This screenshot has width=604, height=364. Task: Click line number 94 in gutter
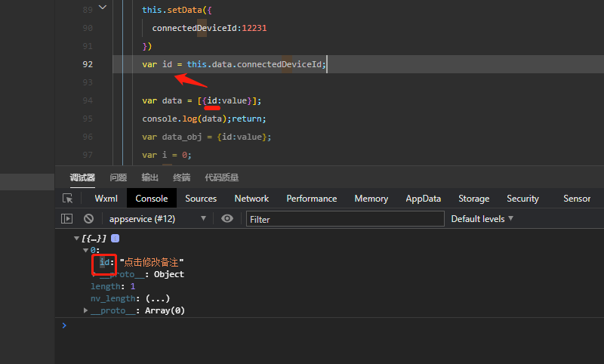click(88, 100)
